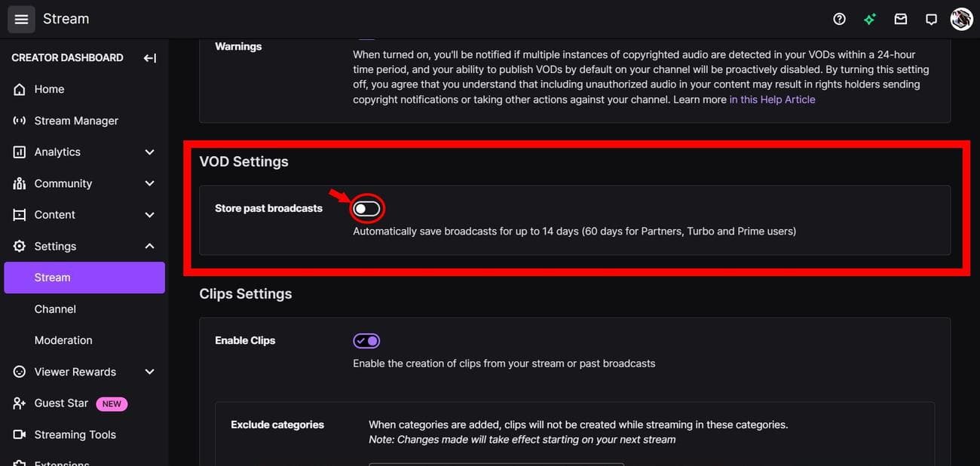Expand the Viewer Rewards section
980x466 pixels.
pyautogui.click(x=149, y=372)
